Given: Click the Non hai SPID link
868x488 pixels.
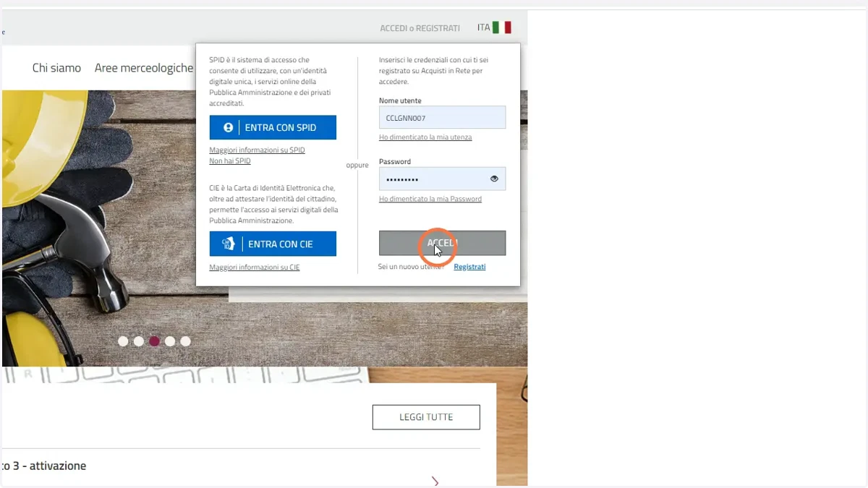Looking at the screenshot, I should point(230,161).
